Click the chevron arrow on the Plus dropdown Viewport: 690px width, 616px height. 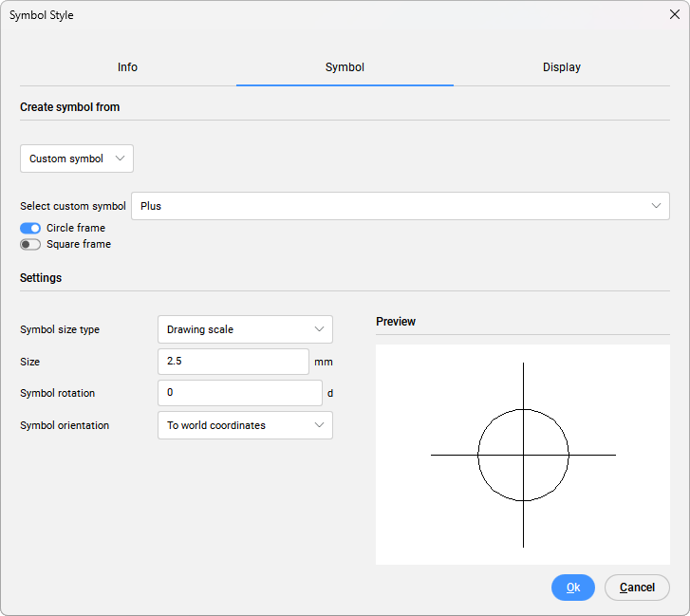pyautogui.click(x=656, y=206)
